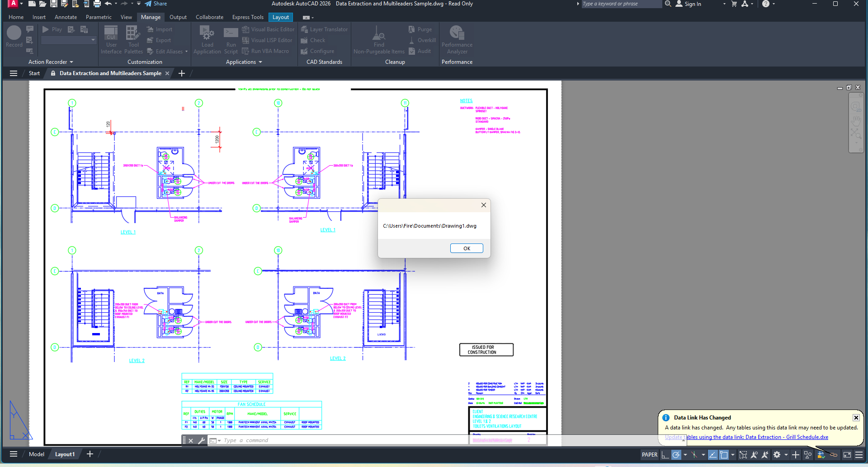Toggle PAPER space mode in status bar
Screen dimensions: 868x467
(x=650, y=455)
